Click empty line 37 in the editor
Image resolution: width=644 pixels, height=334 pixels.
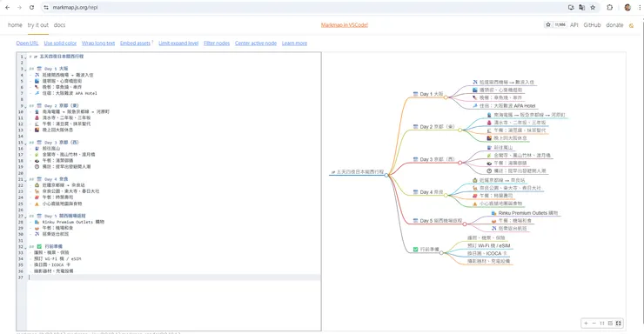pyautogui.click(x=174, y=277)
